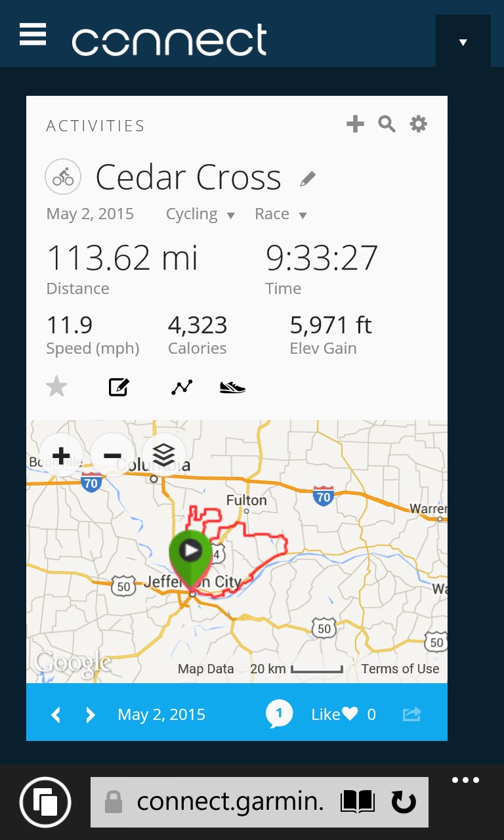Open the course graph line icon

(x=182, y=387)
